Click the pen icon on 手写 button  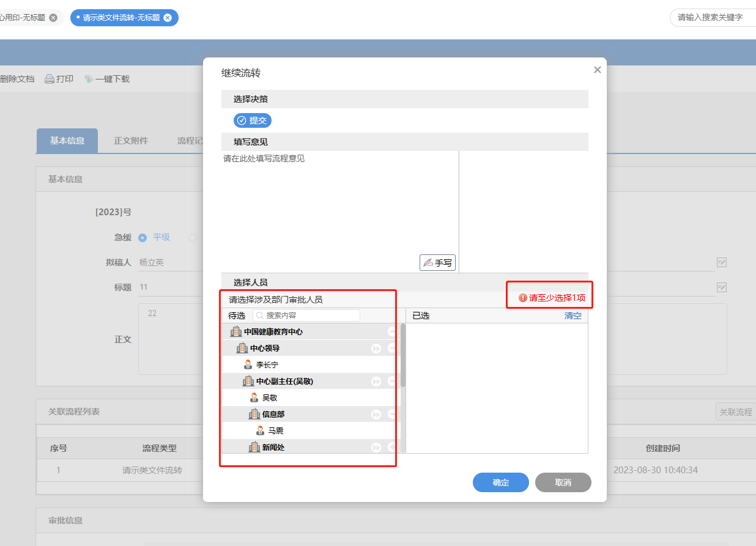(428, 263)
